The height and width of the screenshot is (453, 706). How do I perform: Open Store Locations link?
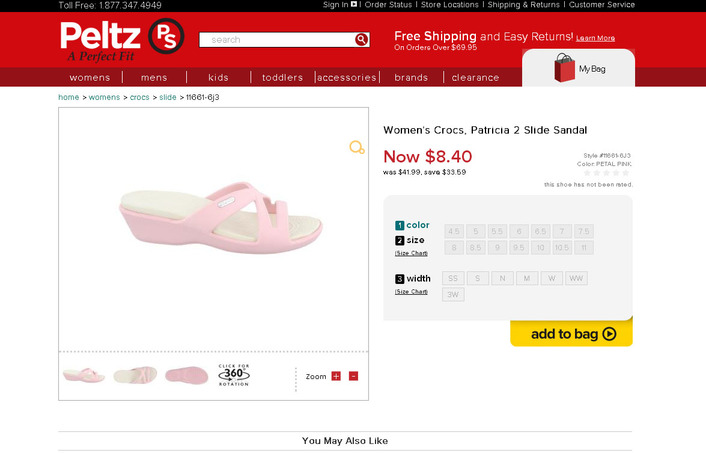449,5
